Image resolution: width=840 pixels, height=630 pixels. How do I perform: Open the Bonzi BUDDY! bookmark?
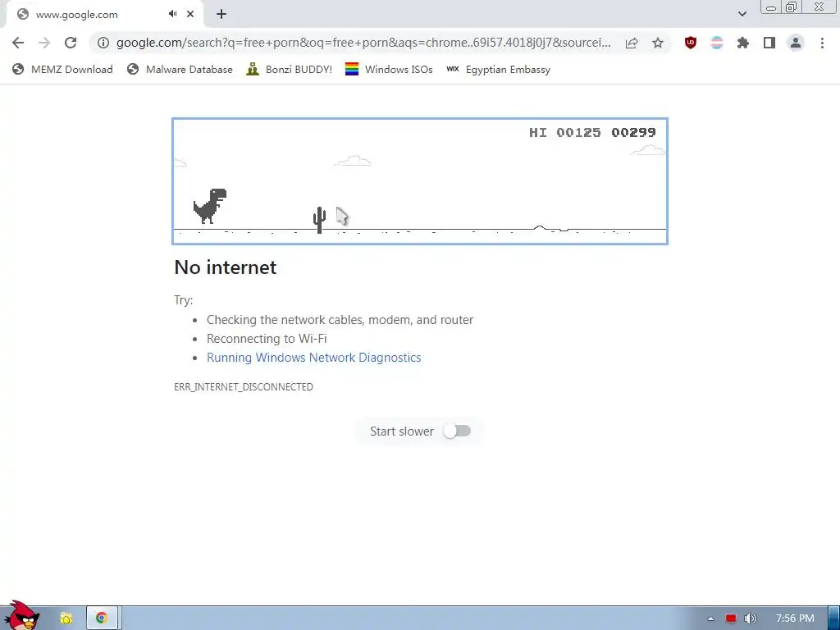290,70
